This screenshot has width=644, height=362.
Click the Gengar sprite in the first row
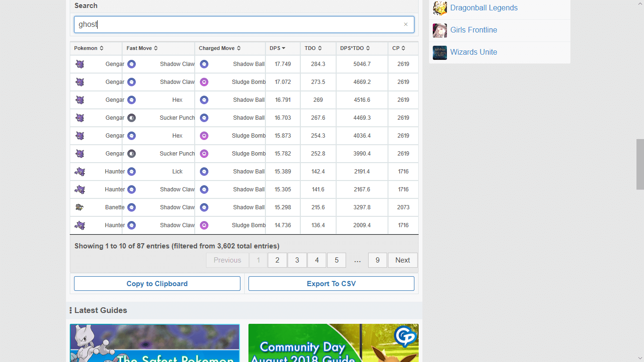tap(80, 64)
